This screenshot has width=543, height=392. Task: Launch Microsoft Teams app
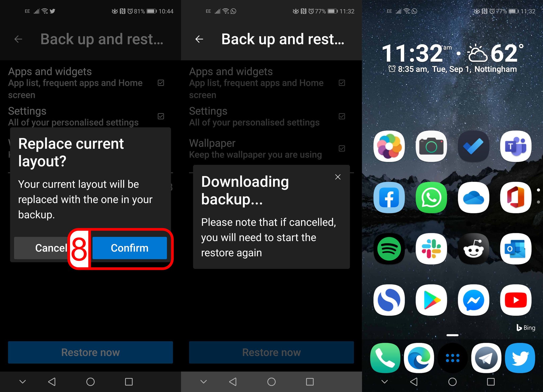[516, 146]
